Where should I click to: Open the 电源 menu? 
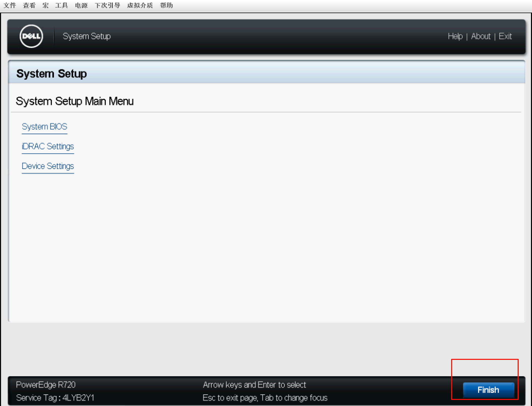coord(81,5)
